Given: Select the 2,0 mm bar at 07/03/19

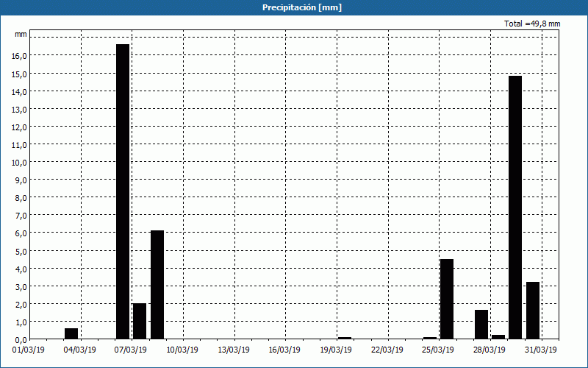Looking at the screenshot, I should [140, 321].
